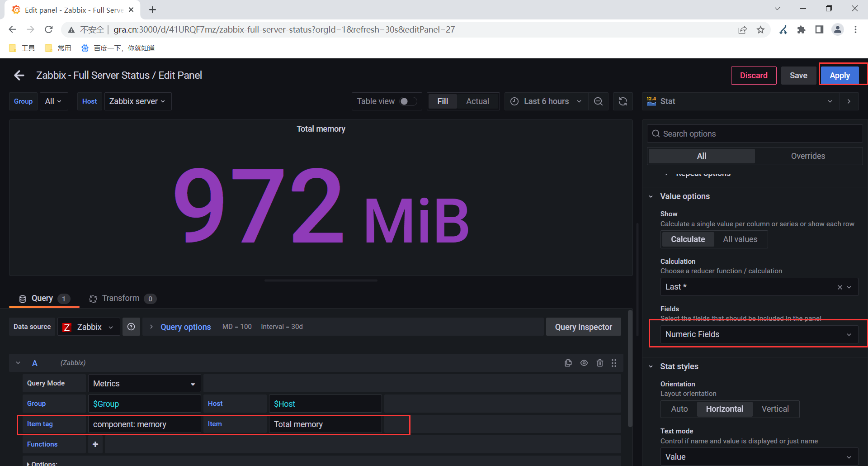
Task: Go back to dashboard using arrow icon
Action: click(x=19, y=76)
